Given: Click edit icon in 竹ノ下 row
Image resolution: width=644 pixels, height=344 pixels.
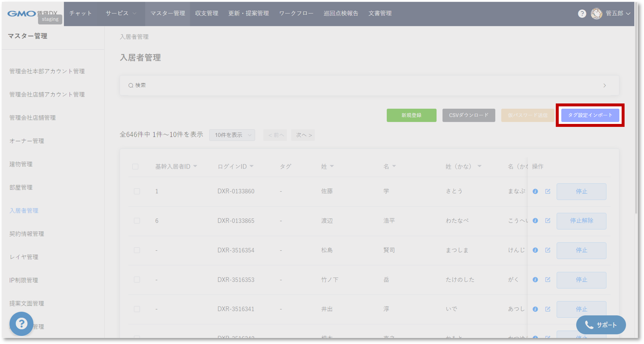Looking at the screenshot, I should point(547,279).
